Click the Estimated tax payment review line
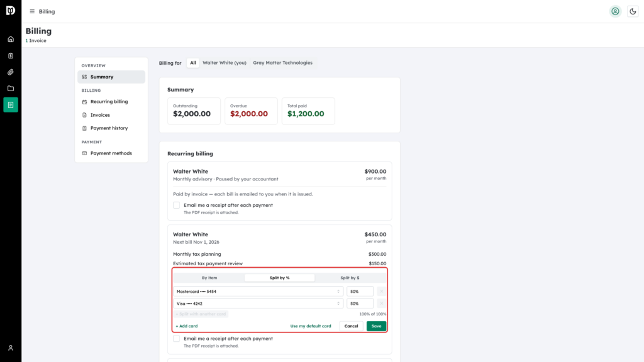 tap(280, 263)
